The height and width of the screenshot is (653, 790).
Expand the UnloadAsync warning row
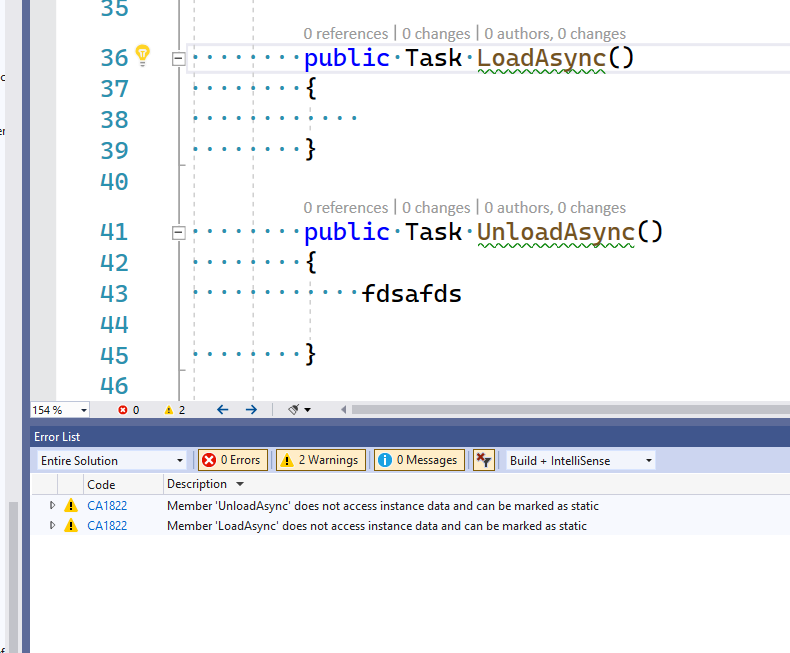coord(52,505)
